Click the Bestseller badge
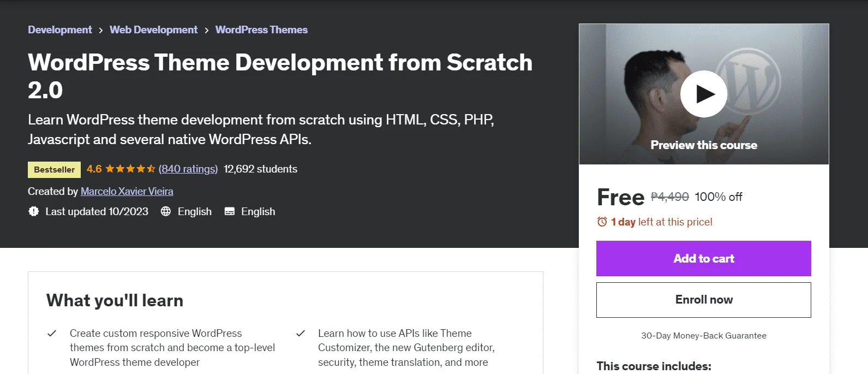This screenshot has width=868, height=374. click(54, 170)
